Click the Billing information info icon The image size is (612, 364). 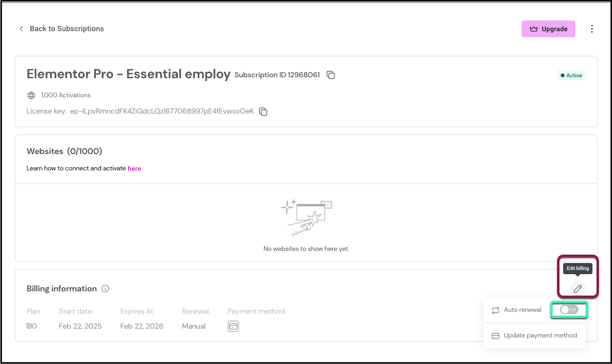click(105, 289)
